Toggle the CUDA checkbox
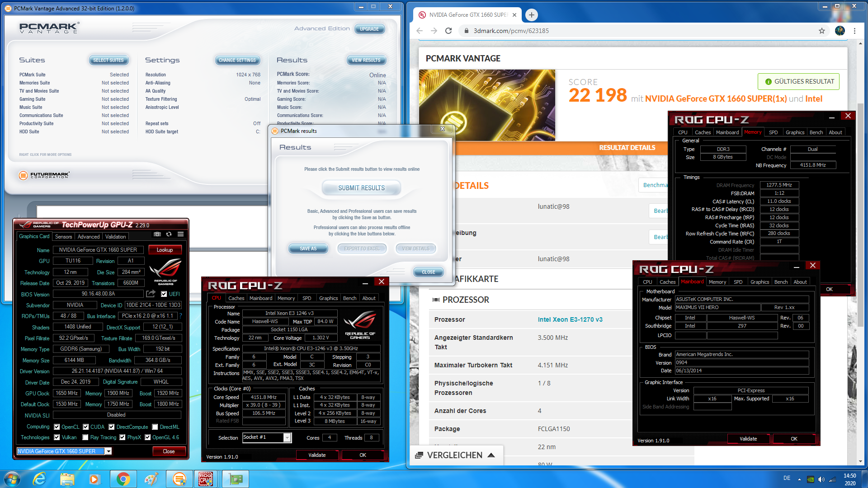 (x=86, y=427)
